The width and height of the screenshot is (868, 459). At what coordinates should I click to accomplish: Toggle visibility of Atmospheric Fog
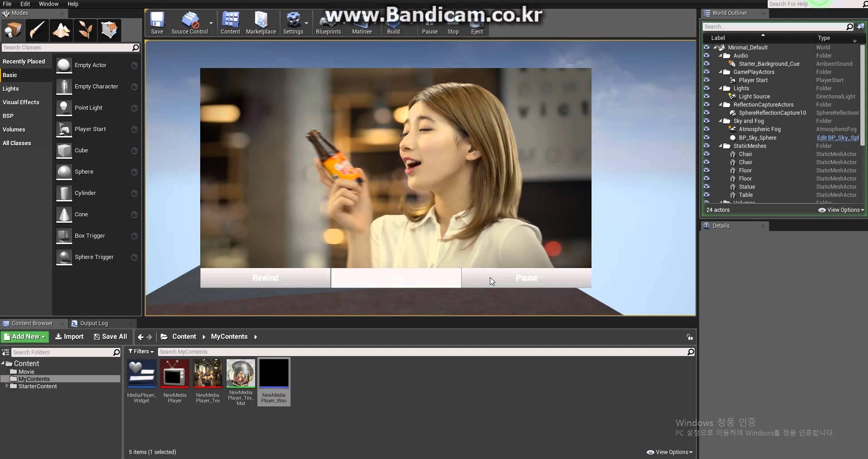[x=706, y=129]
